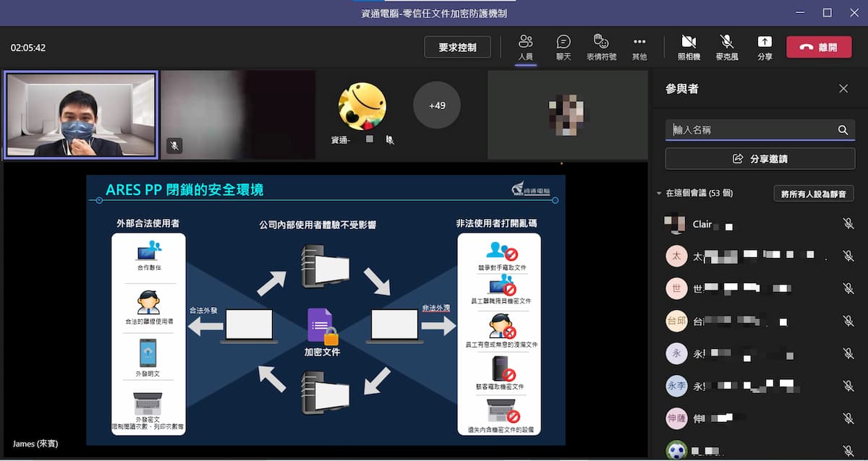Mute everyone with 將所有人設為靜音 button
Screen dimensions: 868x461
[814, 194]
